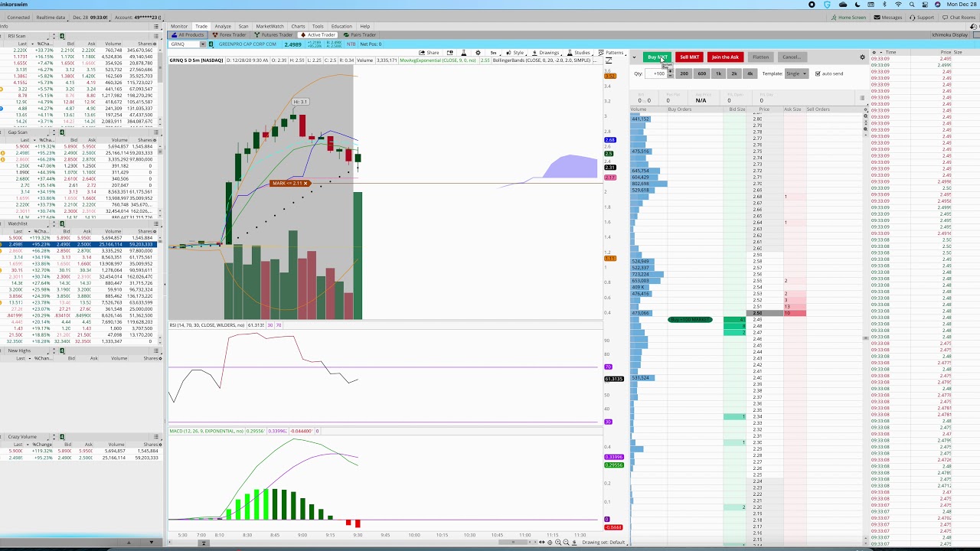The height and width of the screenshot is (551, 980).
Task: Open the Template Single dropdown
Action: tap(796, 73)
